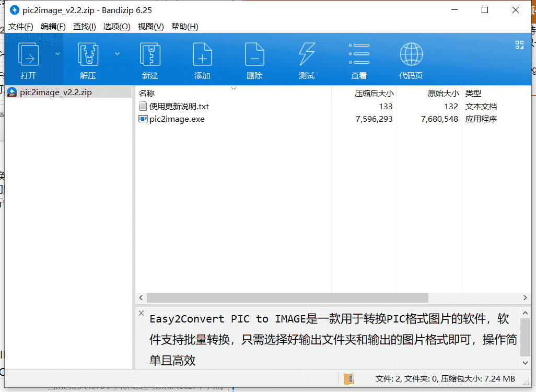This screenshot has height=392, width=536.
Task: Click the horizontal scrollbar thumb in file list
Action: 287,297
